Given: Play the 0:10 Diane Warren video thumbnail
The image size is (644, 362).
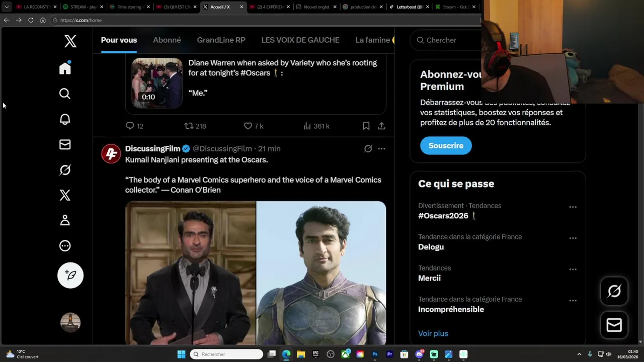Looking at the screenshot, I should (157, 83).
